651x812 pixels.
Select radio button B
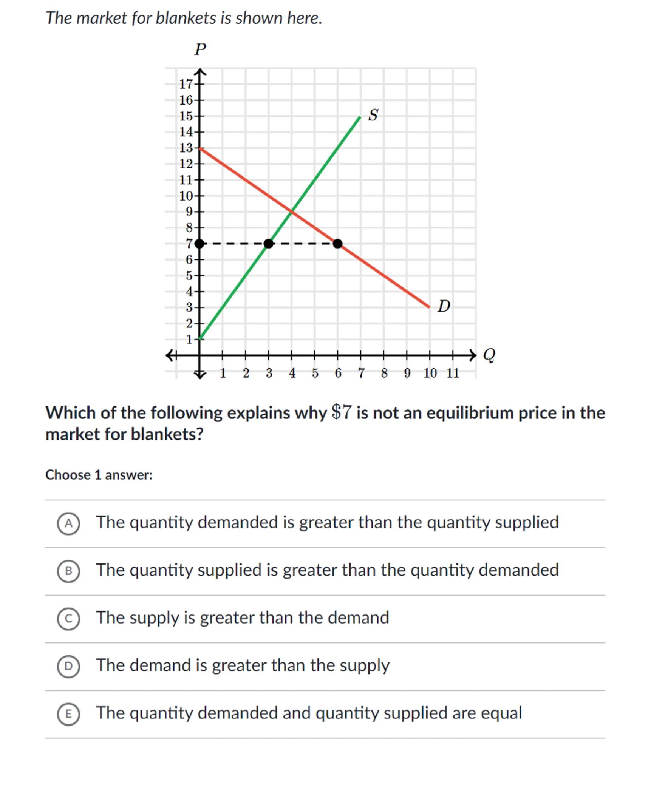pyautogui.click(x=68, y=571)
